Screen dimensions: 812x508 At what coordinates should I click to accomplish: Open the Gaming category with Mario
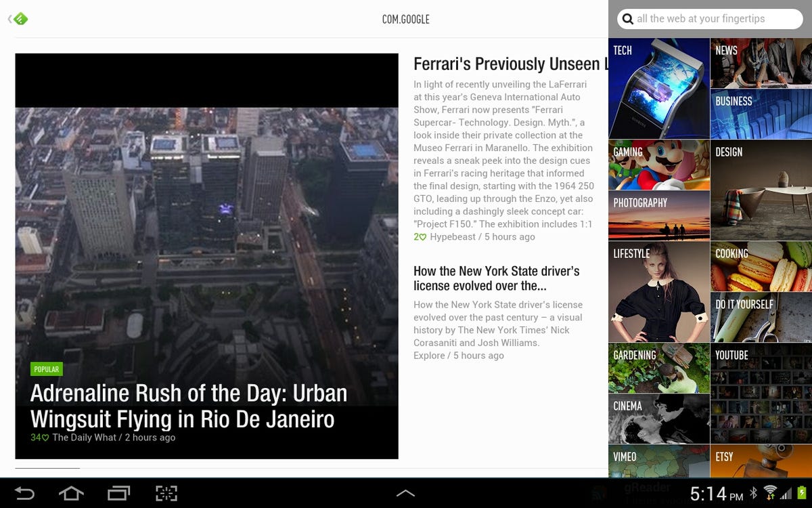(659, 165)
